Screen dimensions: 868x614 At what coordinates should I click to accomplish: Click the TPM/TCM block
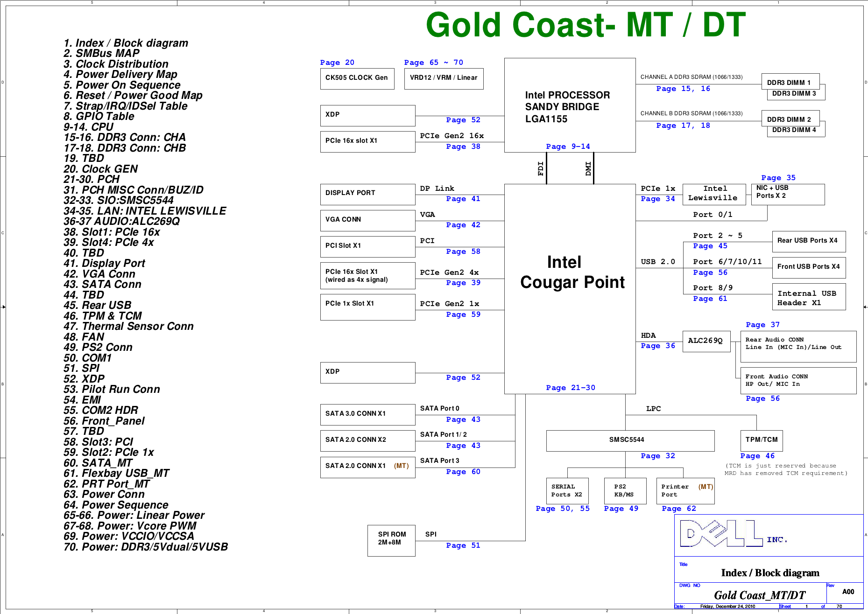pos(762,441)
